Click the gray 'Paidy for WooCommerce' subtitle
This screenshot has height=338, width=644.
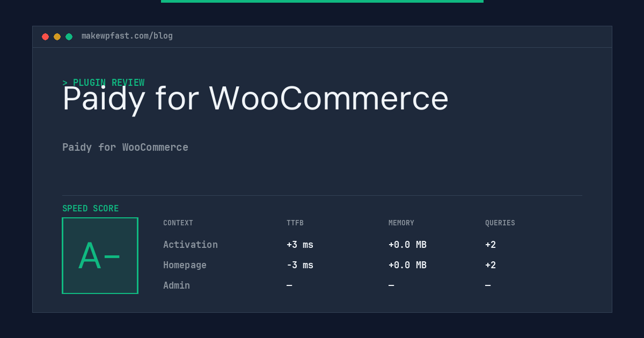(125, 147)
